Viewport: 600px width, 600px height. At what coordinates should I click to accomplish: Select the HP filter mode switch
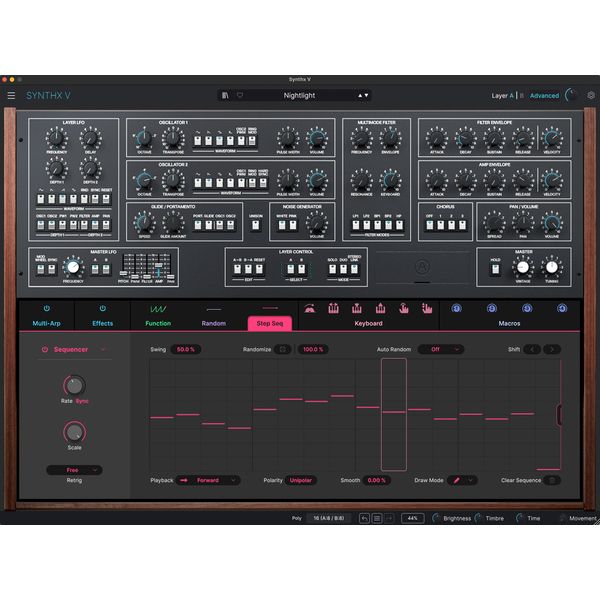pyautogui.click(x=399, y=225)
